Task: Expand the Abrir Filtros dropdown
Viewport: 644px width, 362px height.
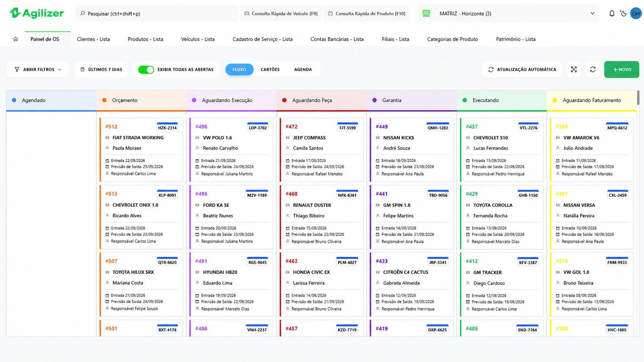Action: click(38, 70)
